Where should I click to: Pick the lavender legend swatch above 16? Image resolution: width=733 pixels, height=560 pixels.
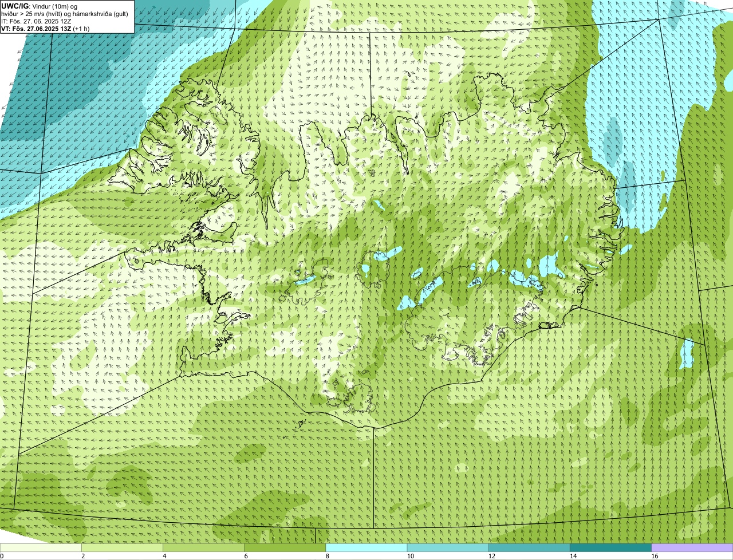pos(692,547)
